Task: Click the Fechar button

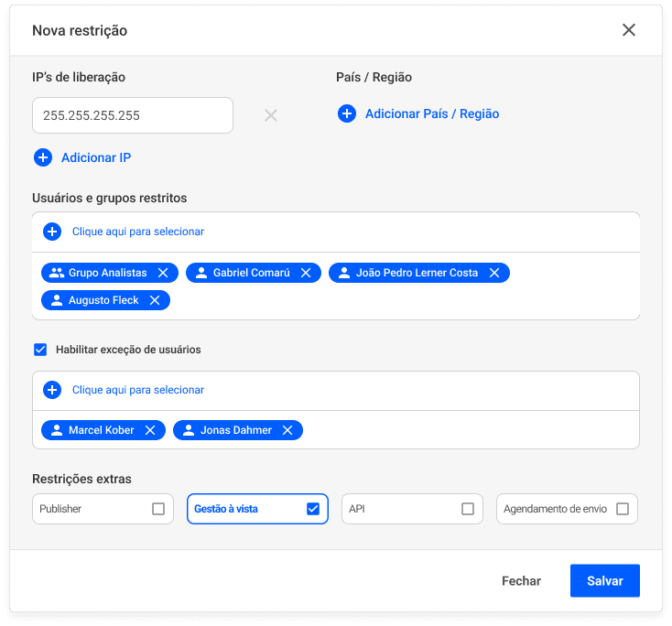Action: (521, 581)
